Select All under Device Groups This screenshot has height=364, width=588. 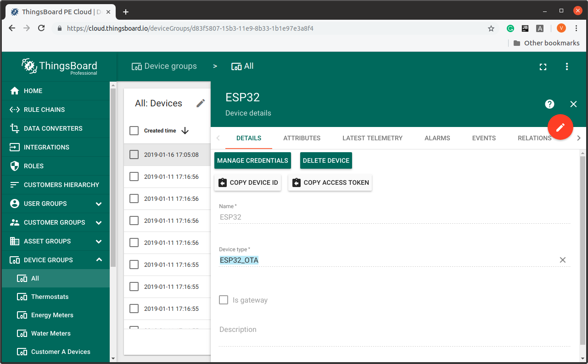(x=56, y=278)
